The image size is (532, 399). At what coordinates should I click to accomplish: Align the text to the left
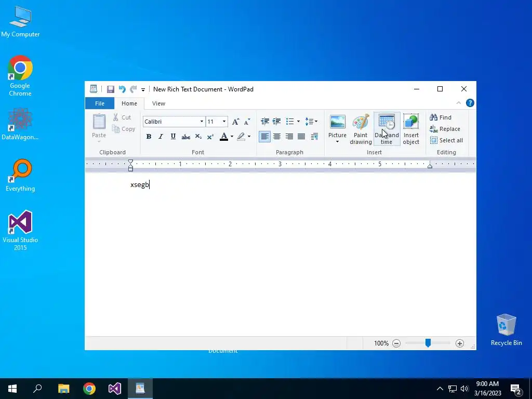[264, 137]
